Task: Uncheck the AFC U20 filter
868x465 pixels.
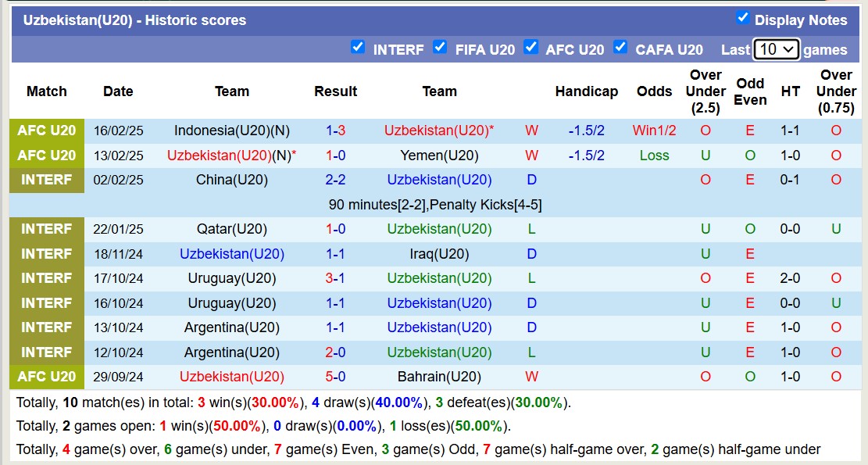Action: 532,47
